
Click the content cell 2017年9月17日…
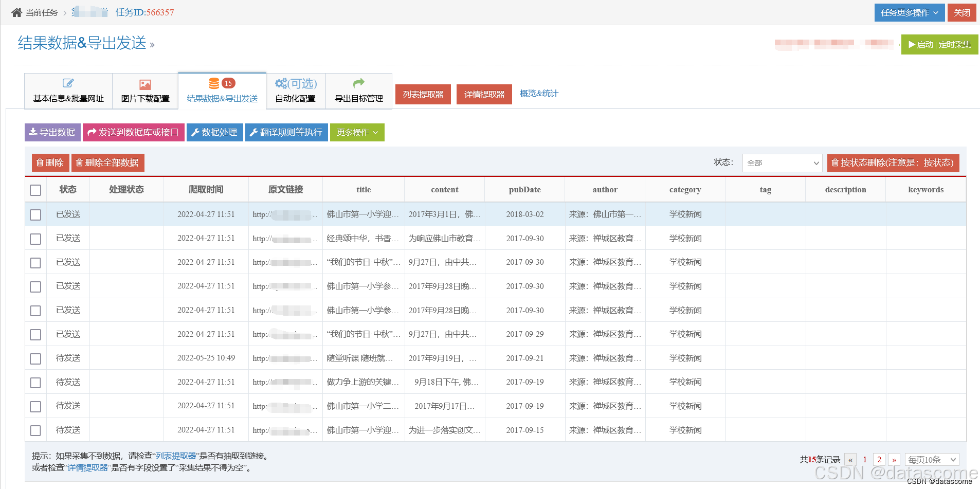coord(445,406)
